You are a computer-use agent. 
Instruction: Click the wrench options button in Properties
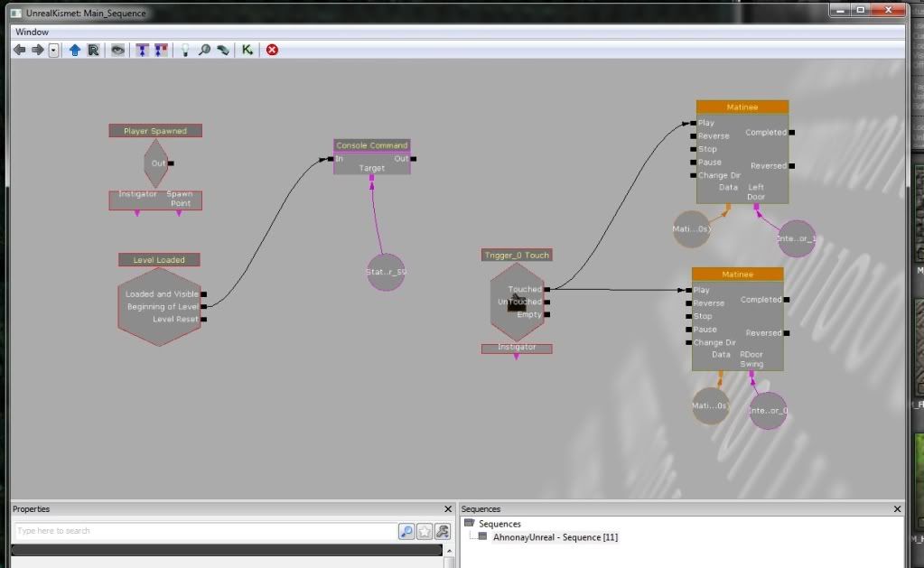pos(443,532)
